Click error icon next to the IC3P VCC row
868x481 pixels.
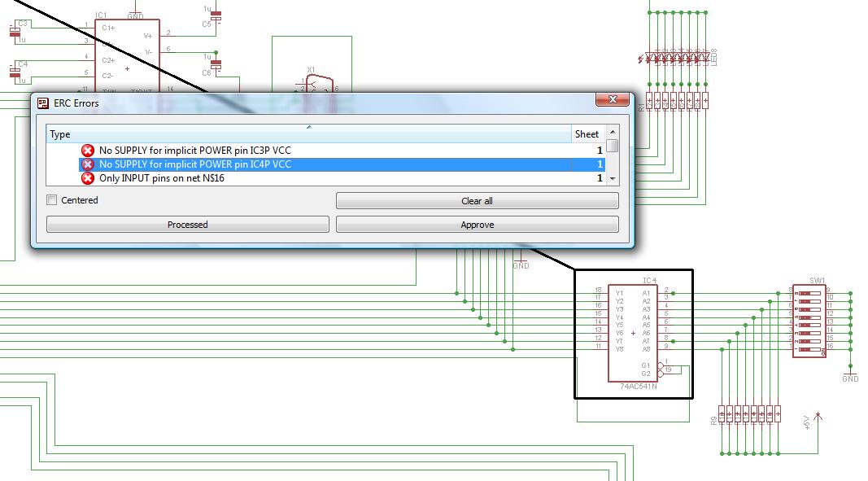(x=88, y=151)
